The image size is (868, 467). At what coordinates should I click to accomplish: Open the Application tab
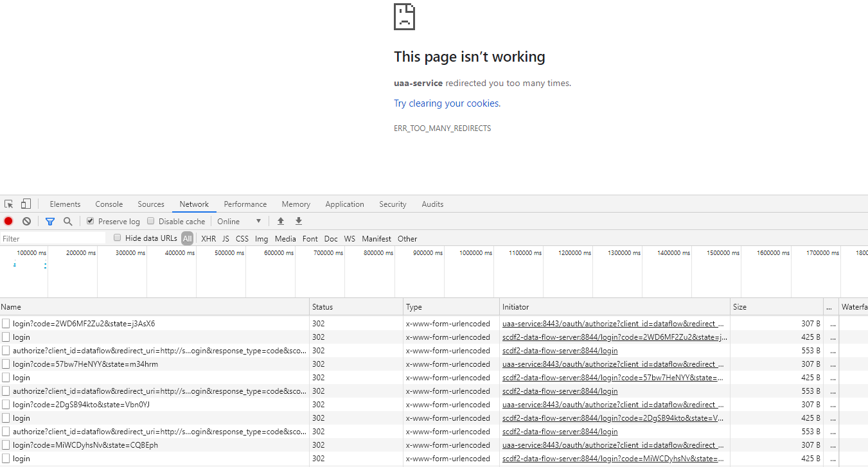(x=344, y=204)
